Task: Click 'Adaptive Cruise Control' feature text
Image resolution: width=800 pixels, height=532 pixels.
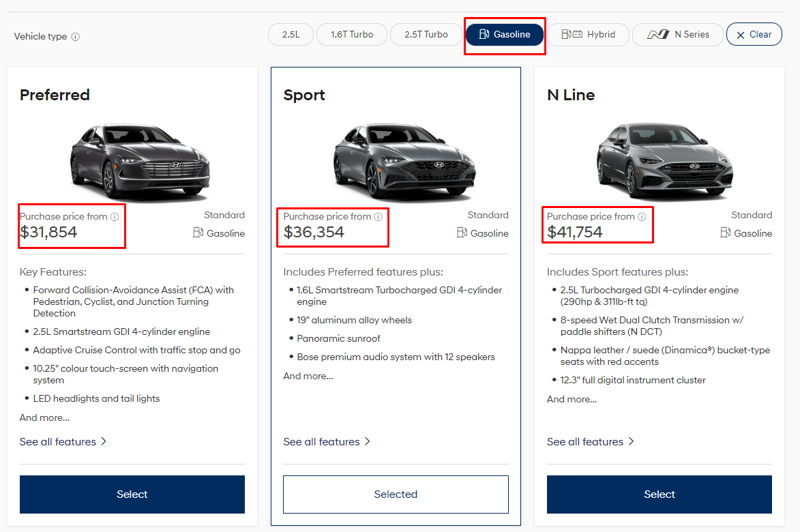Action: tap(136, 351)
